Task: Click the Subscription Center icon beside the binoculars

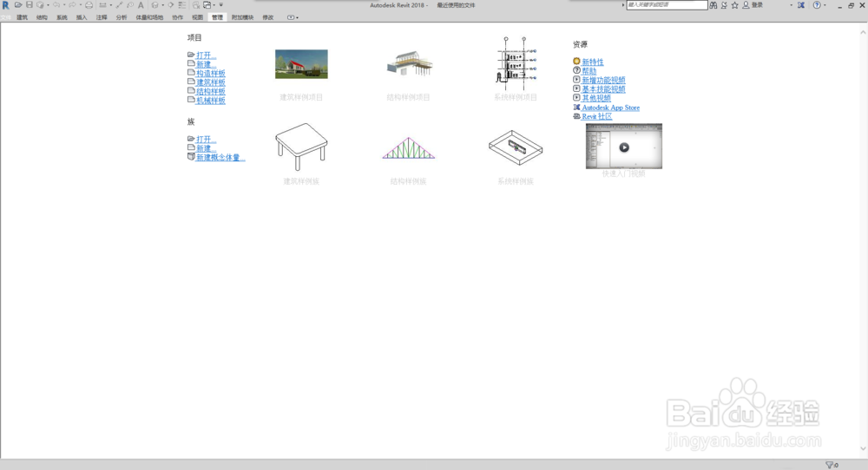Action: coord(724,5)
